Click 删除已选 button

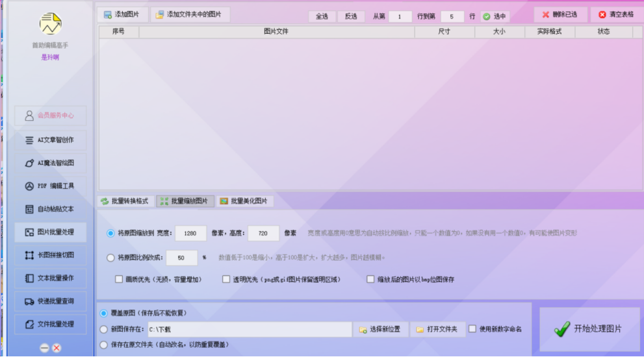[x=560, y=15]
